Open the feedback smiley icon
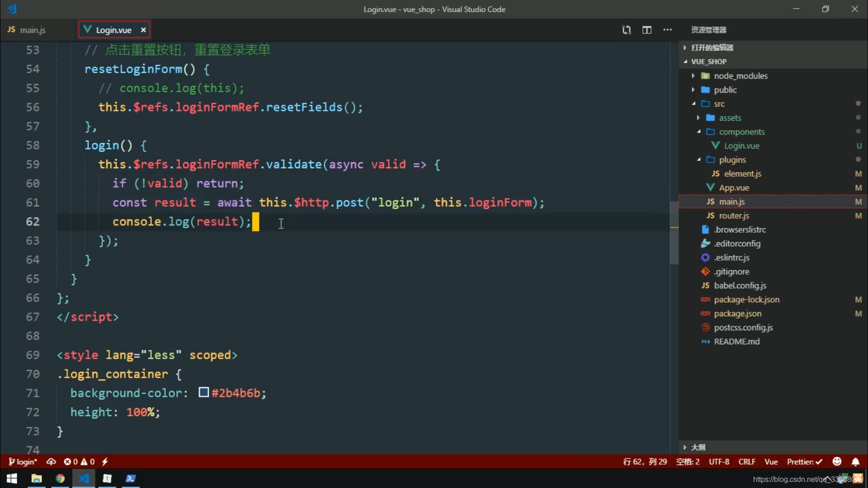Viewport: 868px width, 488px height. [837, 461]
